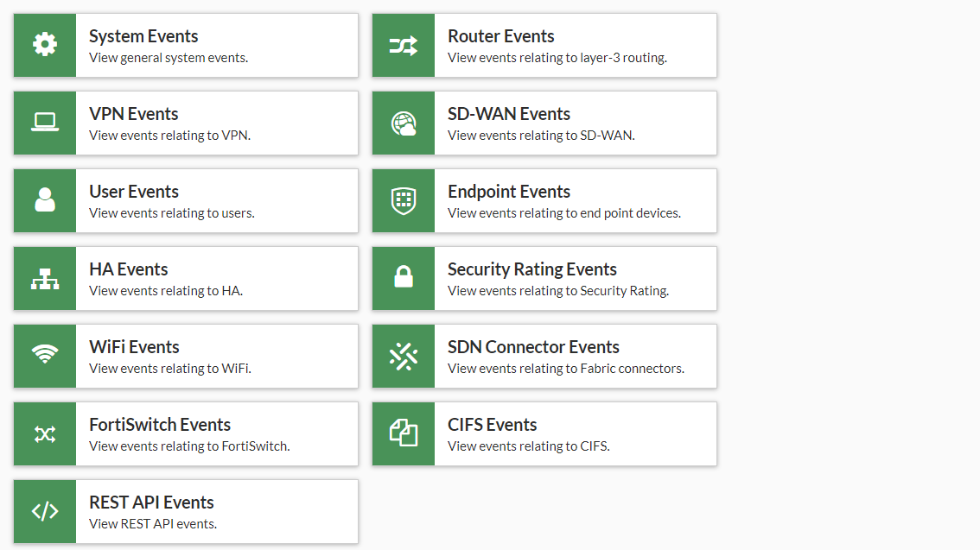Open the Security Rating Events page
The width and height of the screenshot is (980, 550).
click(x=544, y=278)
